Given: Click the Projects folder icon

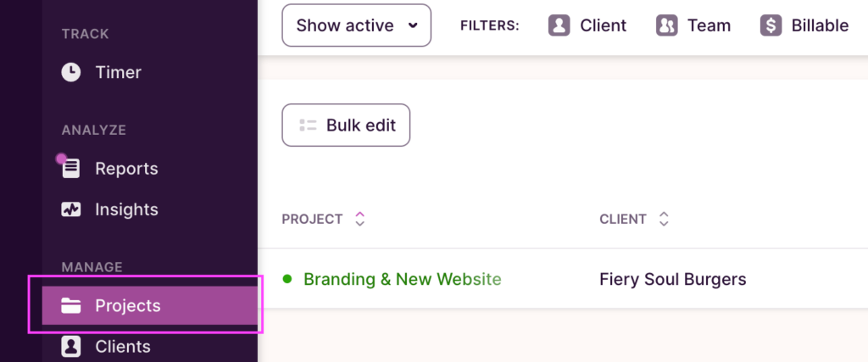Looking at the screenshot, I should [x=71, y=306].
